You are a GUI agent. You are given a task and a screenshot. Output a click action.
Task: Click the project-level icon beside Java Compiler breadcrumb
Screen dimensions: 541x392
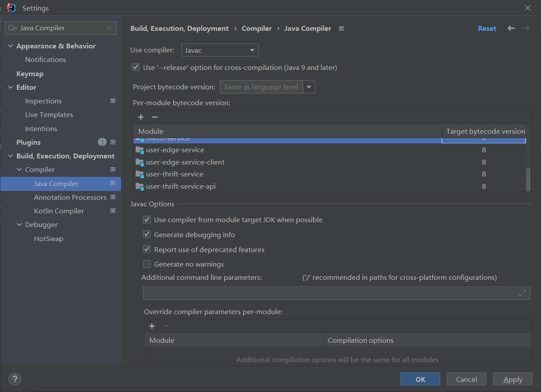(341, 29)
